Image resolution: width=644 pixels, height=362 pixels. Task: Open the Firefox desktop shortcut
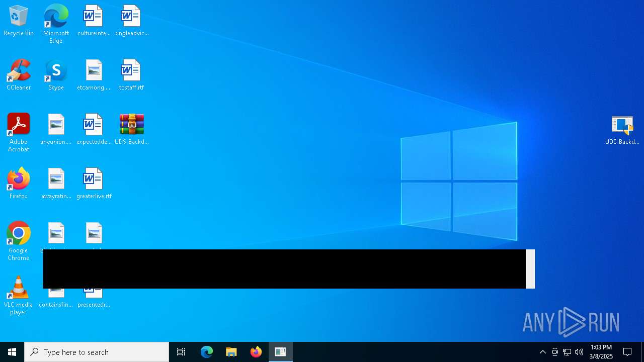point(19,184)
